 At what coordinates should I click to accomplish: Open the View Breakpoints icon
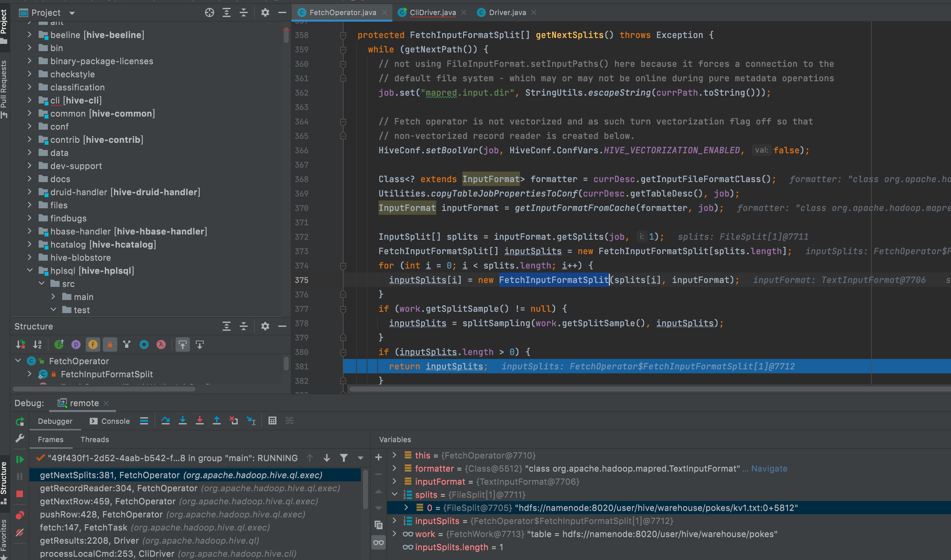coord(20,515)
